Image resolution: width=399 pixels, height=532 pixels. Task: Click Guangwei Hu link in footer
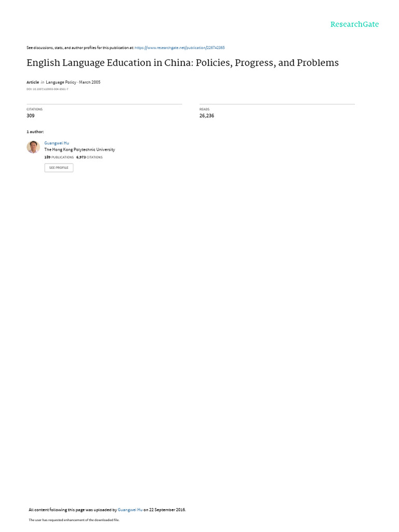pos(130,510)
